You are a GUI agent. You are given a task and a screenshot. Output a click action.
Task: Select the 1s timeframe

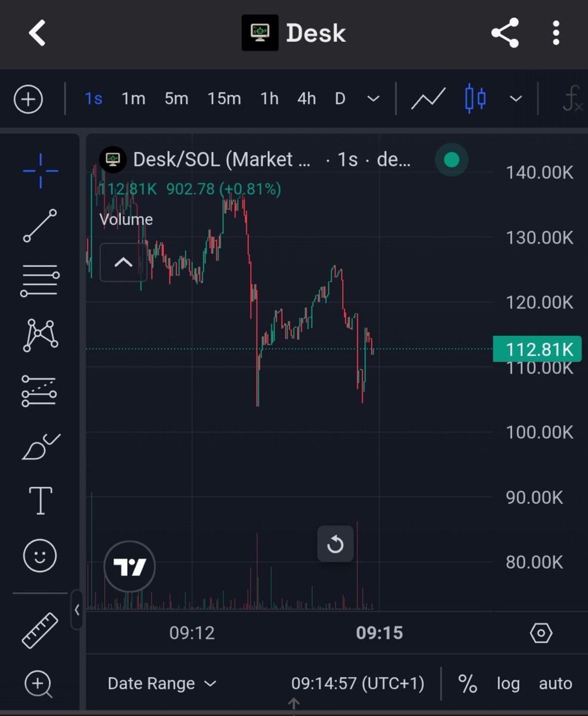pos(94,98)
